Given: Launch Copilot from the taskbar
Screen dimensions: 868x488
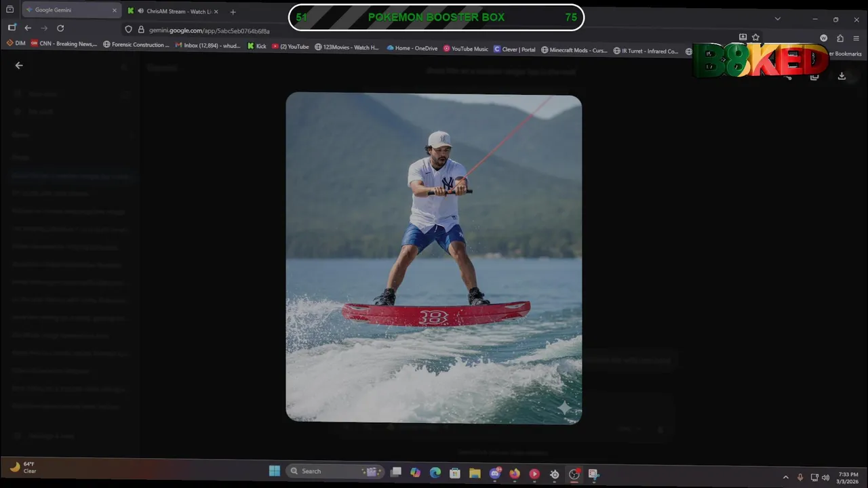Looking at the screenshot, I should 416,472.
